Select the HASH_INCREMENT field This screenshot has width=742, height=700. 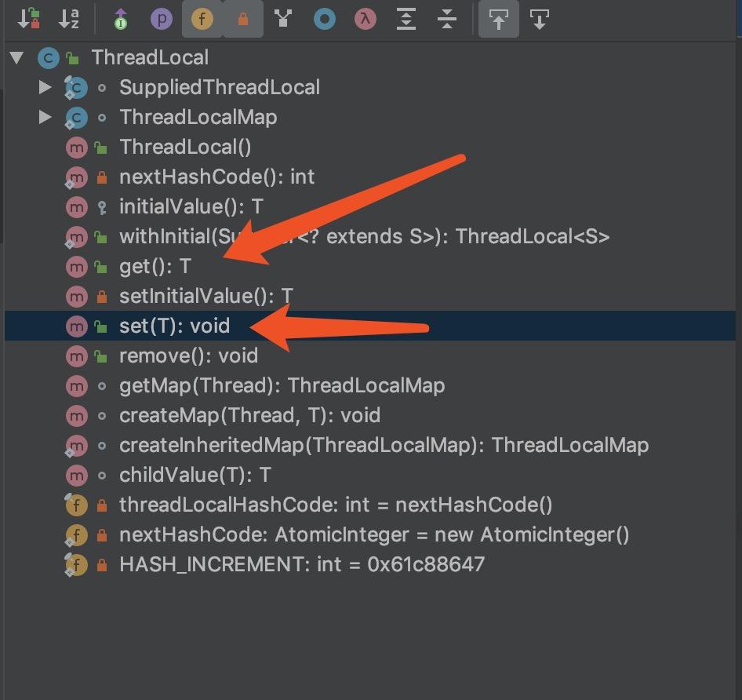(x=301, y=564)
